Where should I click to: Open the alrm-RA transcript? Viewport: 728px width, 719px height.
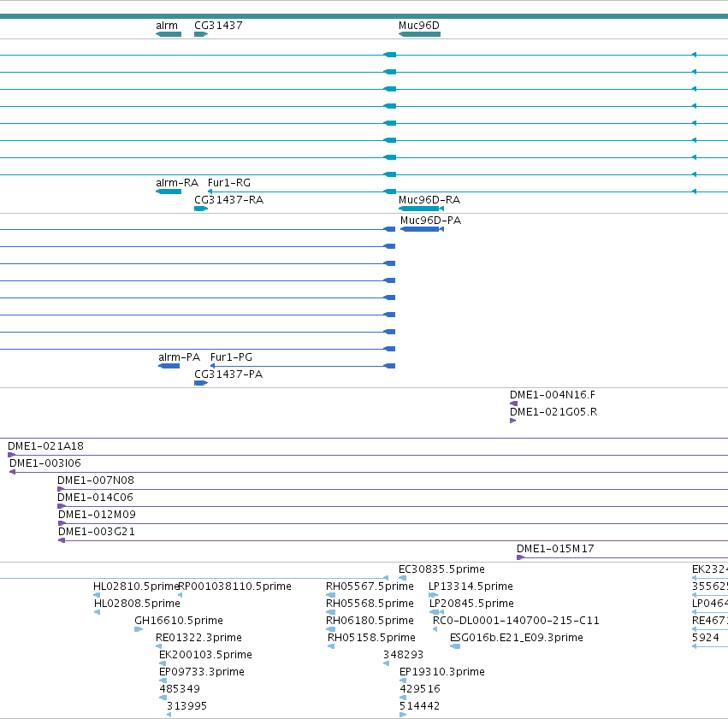169,192
